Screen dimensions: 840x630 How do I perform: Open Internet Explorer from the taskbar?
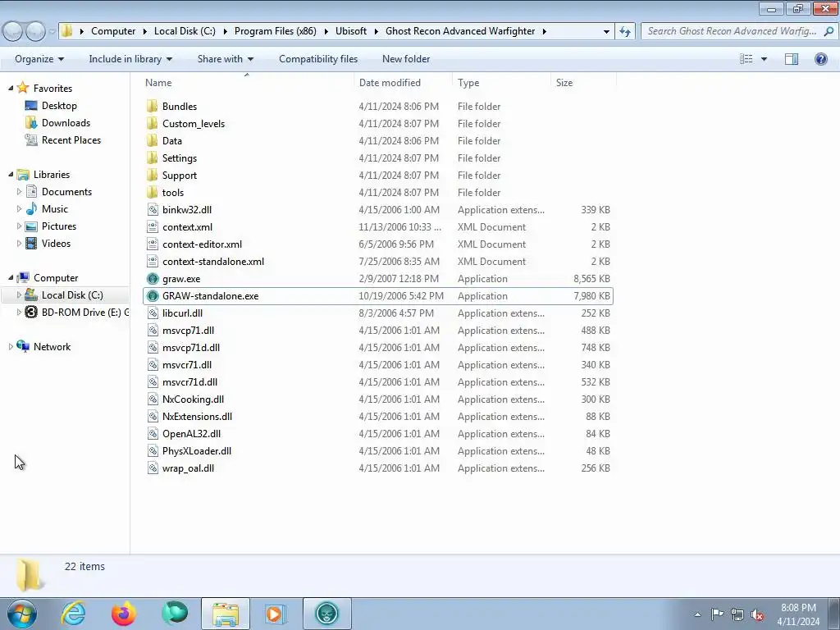pyautogui.click(x=73, y=614)
